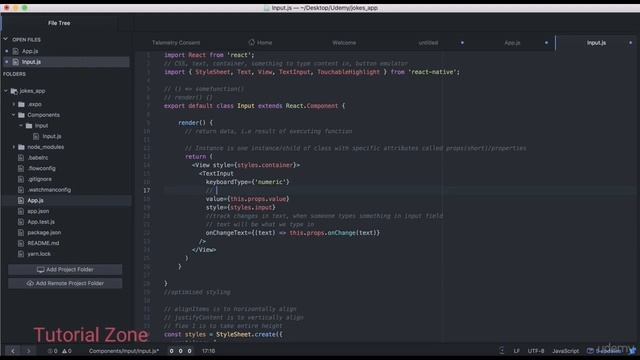The width and height of the screenshot is (640, 360).
Task: Collapse the Open Files section
Action: [x=6, y=39]
